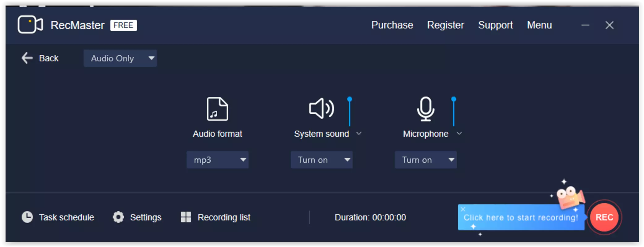
Task: Open the Support menu item
Action: (x=495, y=25)
